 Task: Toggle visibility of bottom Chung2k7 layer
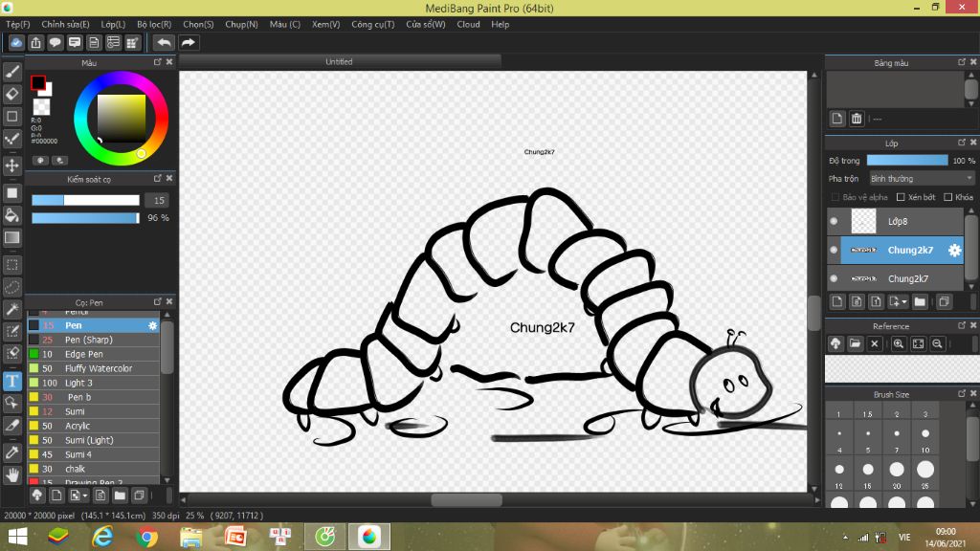pos(834,278)
